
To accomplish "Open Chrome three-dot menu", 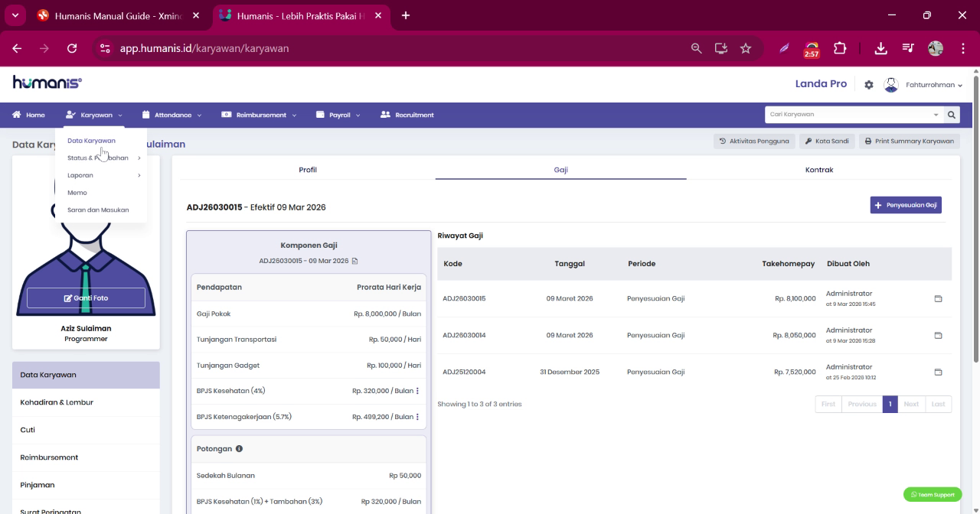I will 962,48.
